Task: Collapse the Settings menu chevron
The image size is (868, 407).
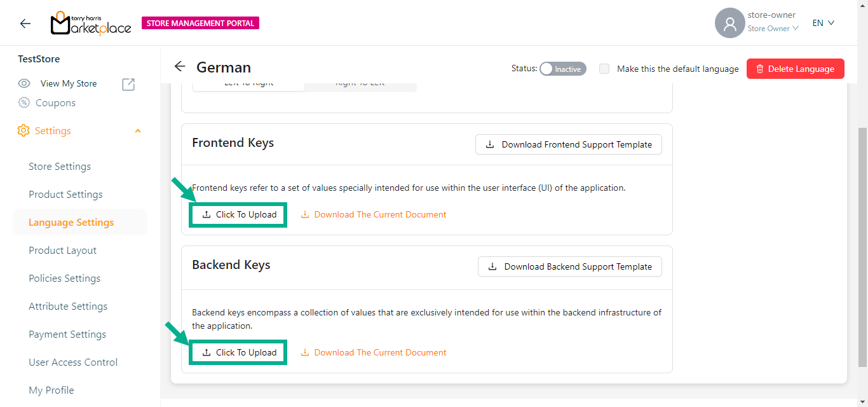Action: click(138, 131)
